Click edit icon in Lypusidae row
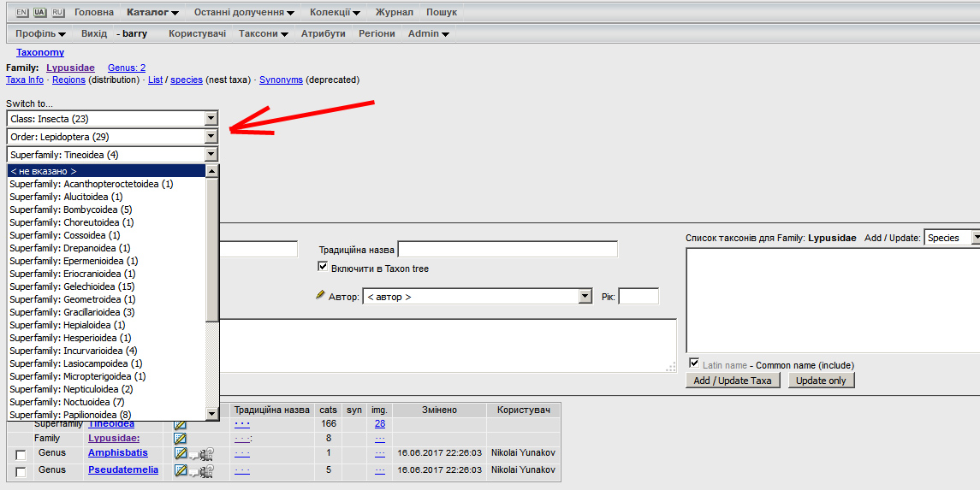The image size is (980, 490). (x=180, y=438)
